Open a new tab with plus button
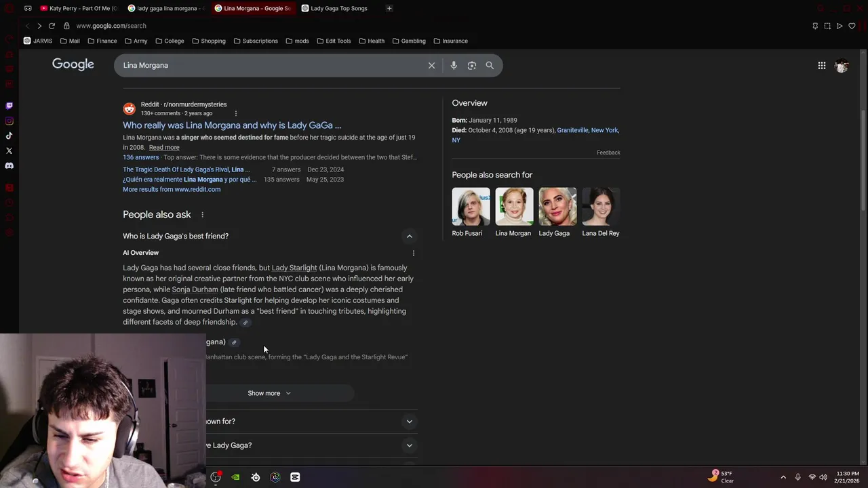 (x=389, y=8)
